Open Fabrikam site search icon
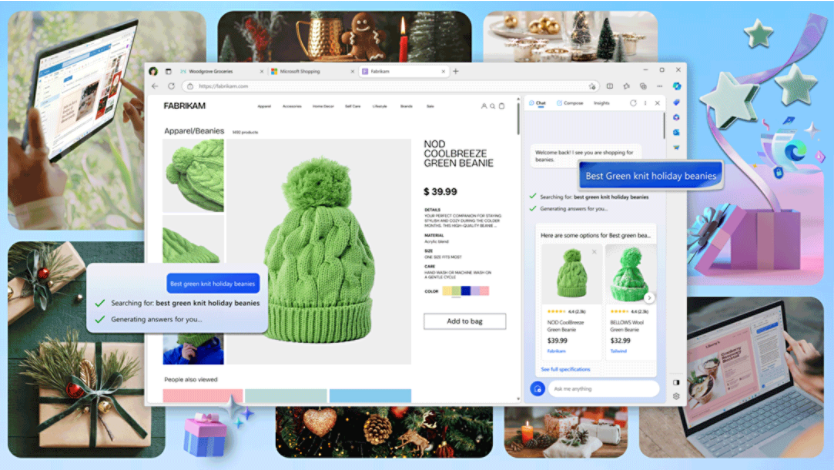834x470 pixels. click(493, 106)
